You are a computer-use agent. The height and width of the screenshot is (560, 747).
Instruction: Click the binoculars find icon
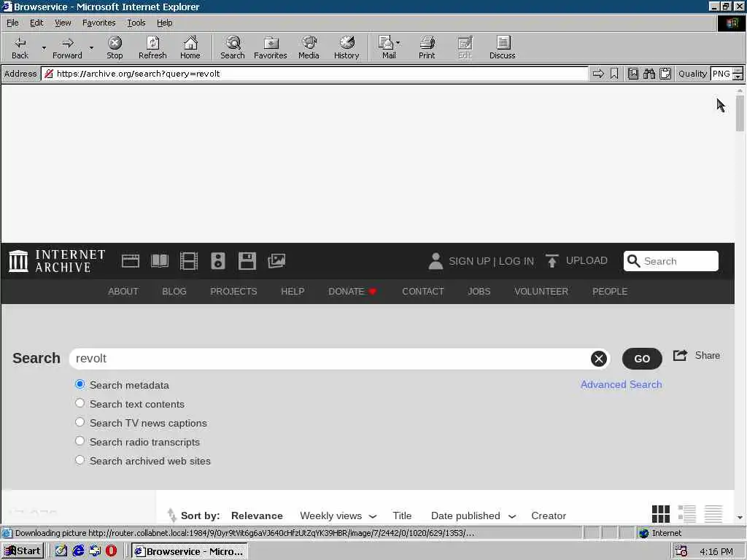[649, 74]
